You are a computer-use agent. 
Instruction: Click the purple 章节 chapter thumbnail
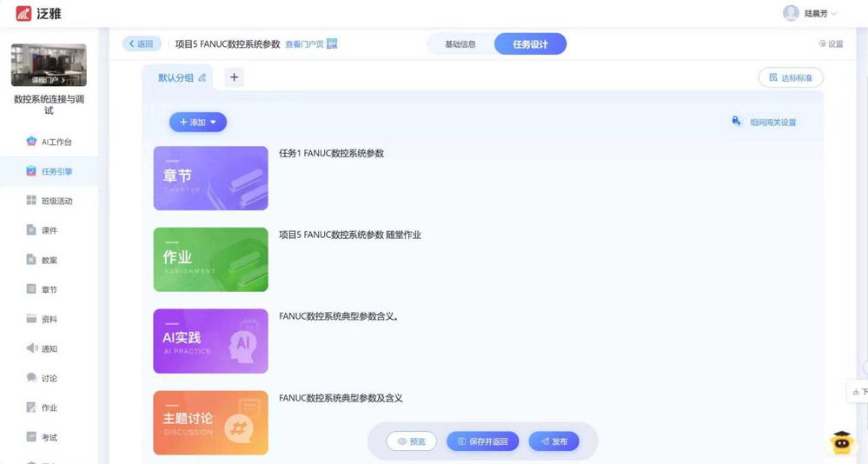210,178
